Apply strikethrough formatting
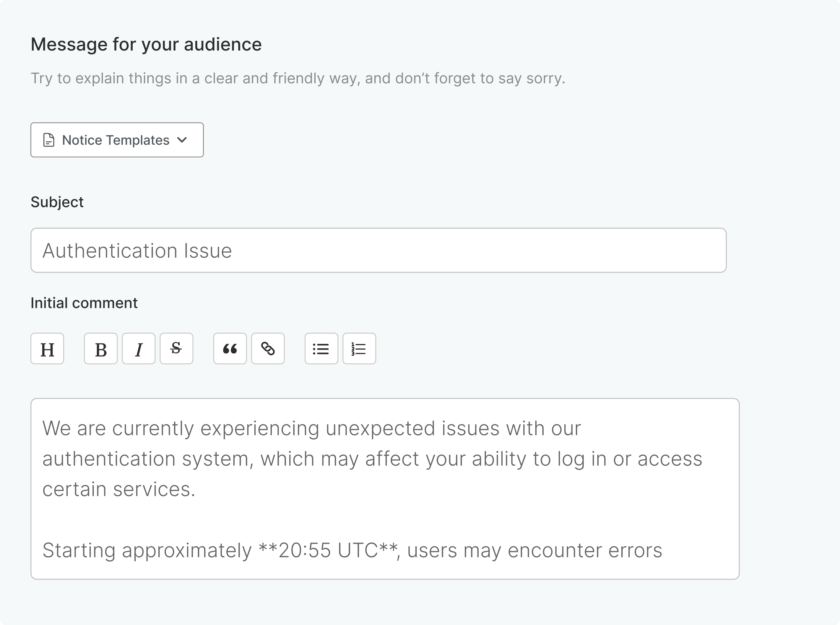Screen dimensions: 840x625 (x=177, y=348)
